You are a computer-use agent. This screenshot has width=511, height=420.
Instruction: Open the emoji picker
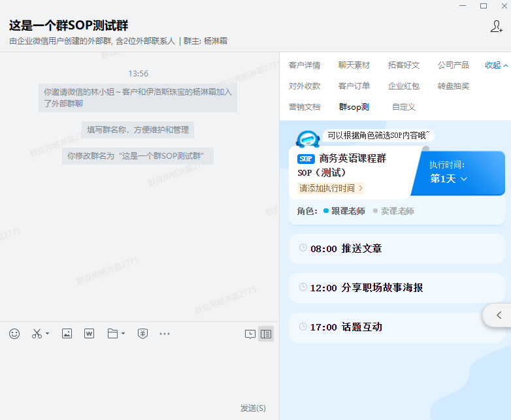coord(14,334)
